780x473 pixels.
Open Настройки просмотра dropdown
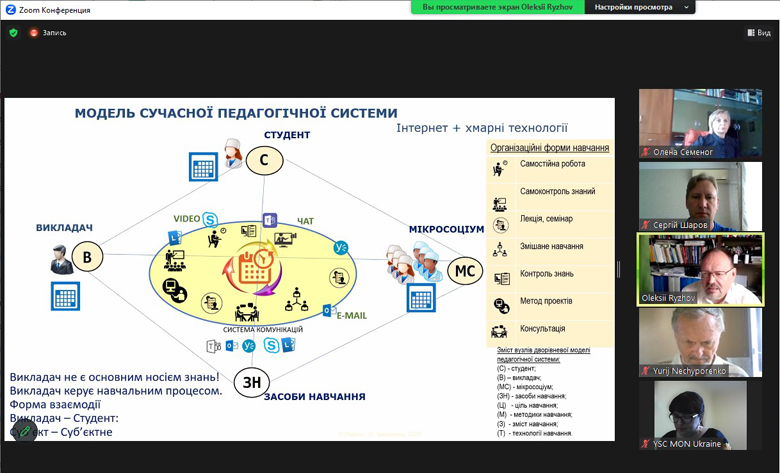click(x=640, y=7)
